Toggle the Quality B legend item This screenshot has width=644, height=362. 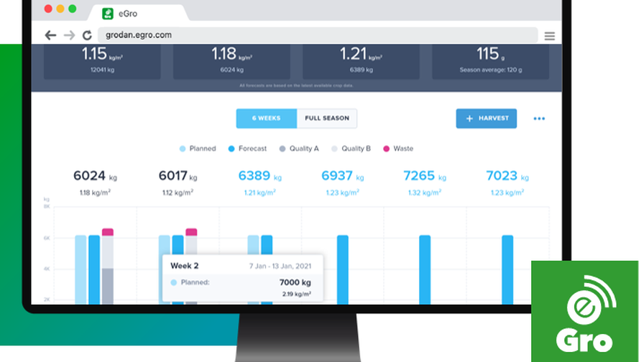pyautogui.click(x=351, y=149)
